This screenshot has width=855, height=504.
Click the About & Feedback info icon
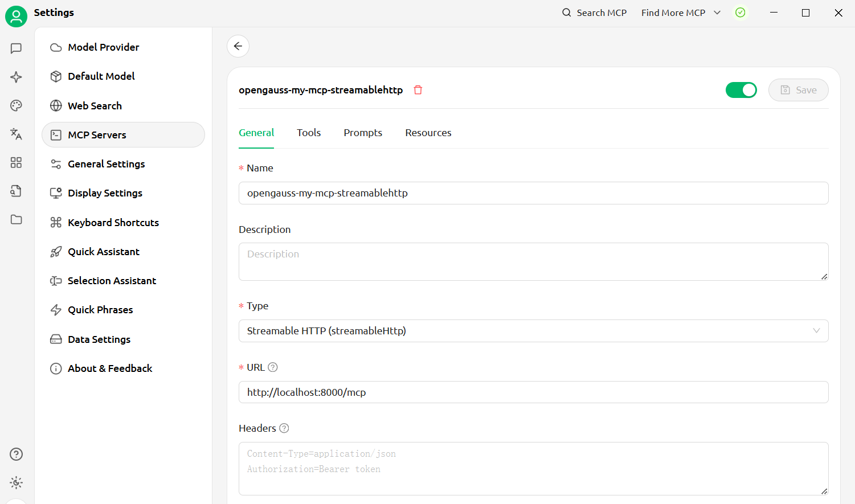pos(56,368)
